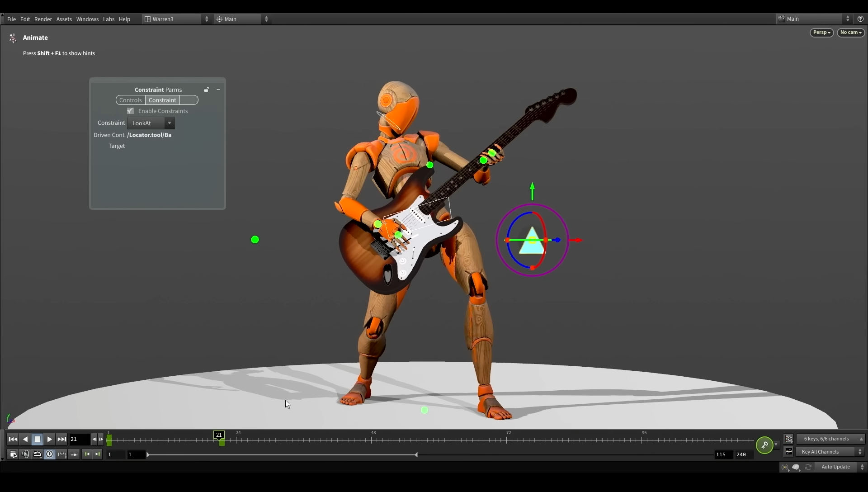This screenshot has width=868, height=492.
Task: Click the force refresh update icon
Action: 808,467
